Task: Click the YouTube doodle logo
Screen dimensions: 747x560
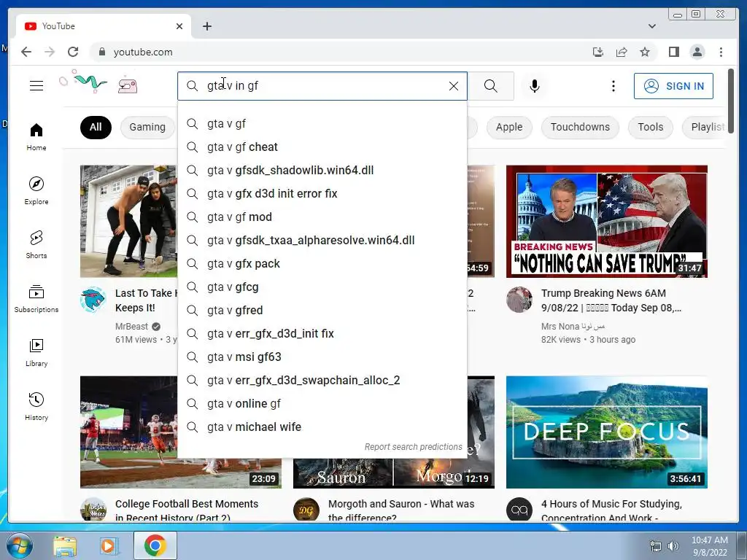Action: click(x=98, y=82)
